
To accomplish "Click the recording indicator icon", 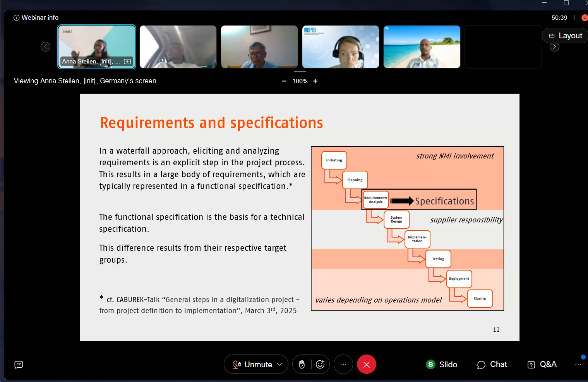I will (584, 18).
